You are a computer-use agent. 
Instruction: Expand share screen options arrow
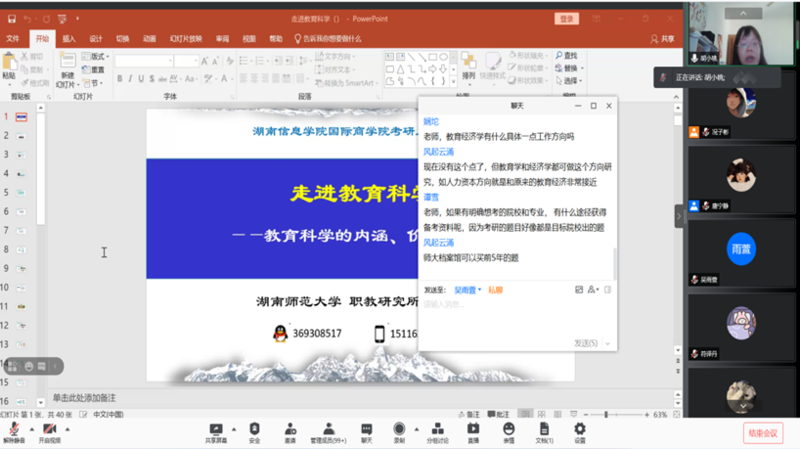point(234,429)
